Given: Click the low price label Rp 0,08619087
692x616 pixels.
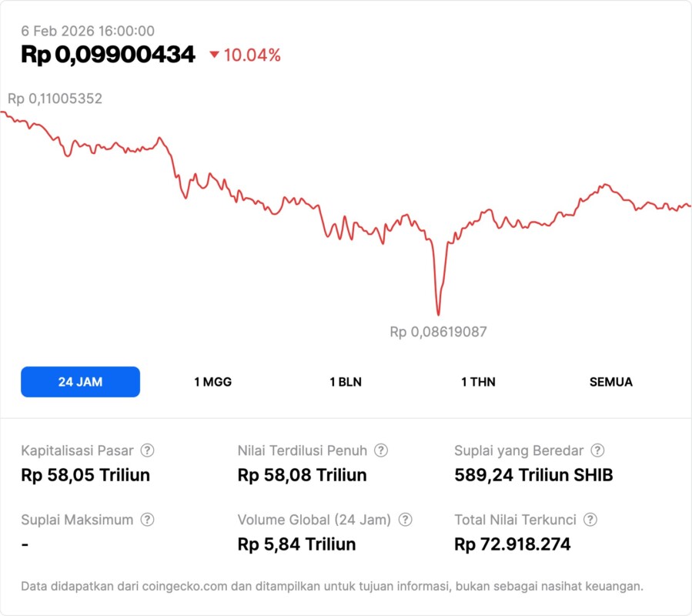Looking at the screenshot, I should [x=438, y=332].
